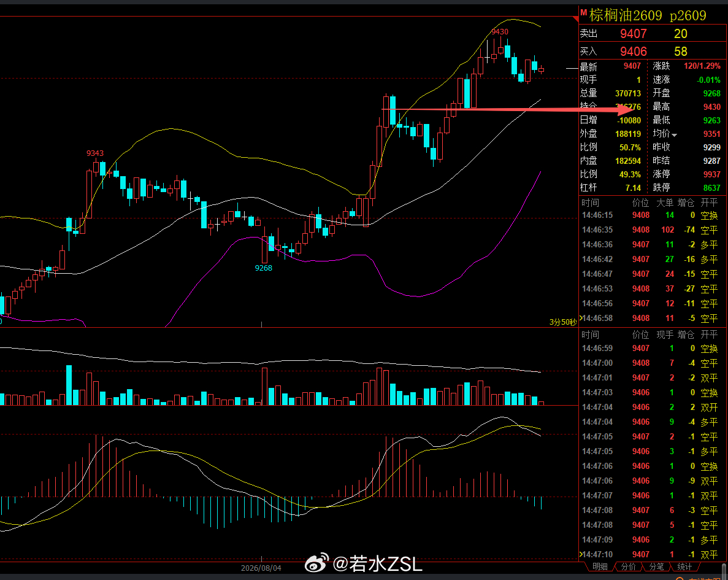Click the 最低 value 9263

click(712, 120)
